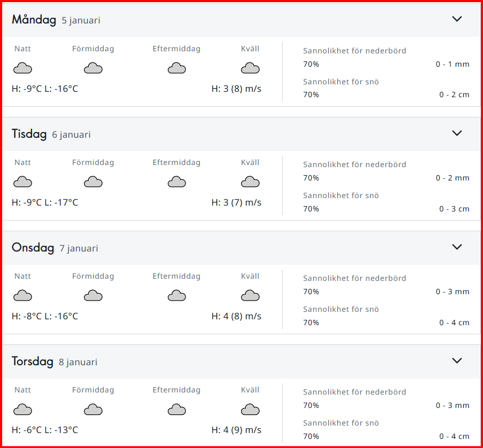Screen dimensions: 483x448
Task: Click temperature H: -9°C L: -16°C on Måndag
Action: [45, 89]
